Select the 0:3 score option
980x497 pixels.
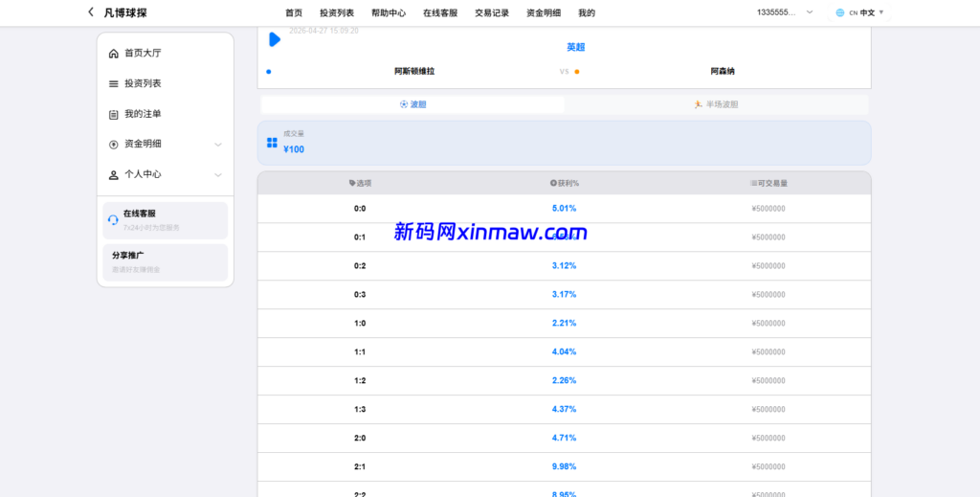[360, 295]
